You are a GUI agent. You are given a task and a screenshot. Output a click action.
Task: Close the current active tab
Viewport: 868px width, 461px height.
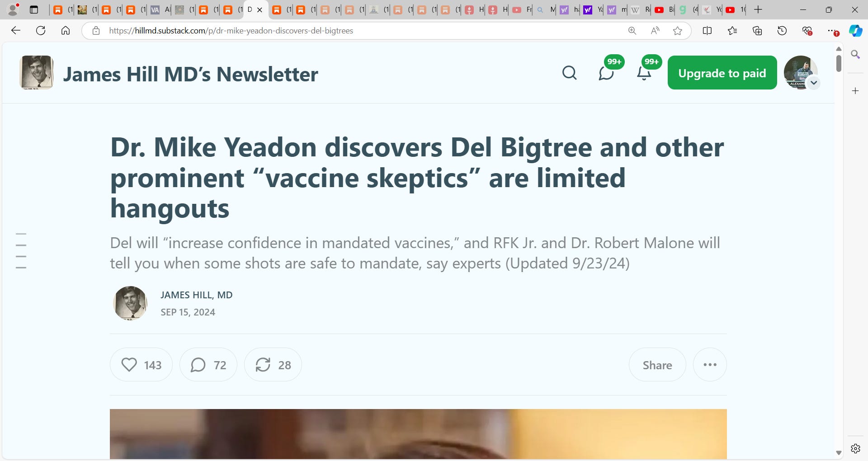point(259,9)
